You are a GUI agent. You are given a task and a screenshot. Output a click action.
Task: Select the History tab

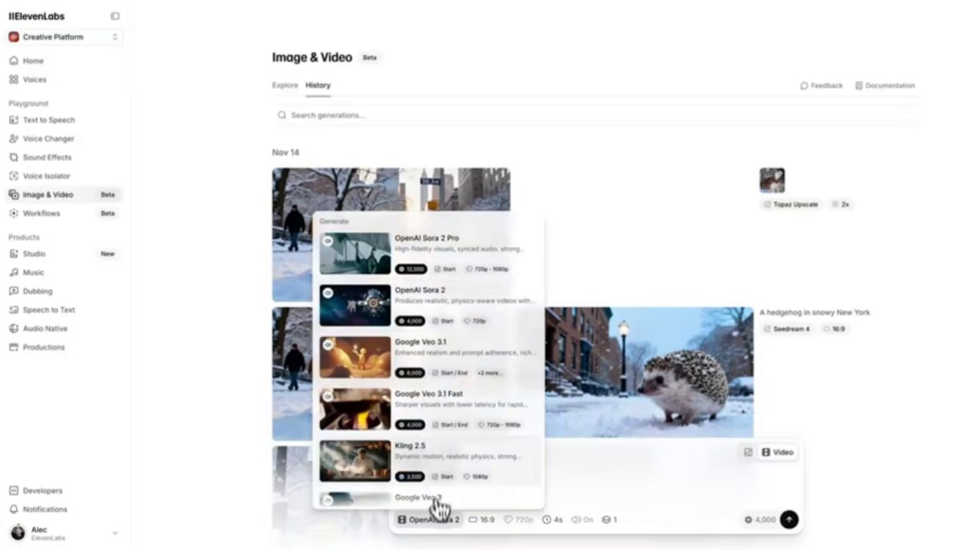coord(318,85)
